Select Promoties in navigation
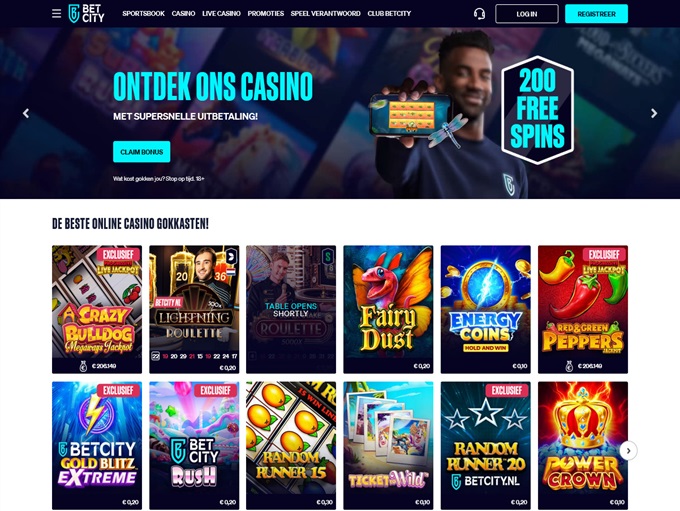The image size is (680, 511). [265, 13]
